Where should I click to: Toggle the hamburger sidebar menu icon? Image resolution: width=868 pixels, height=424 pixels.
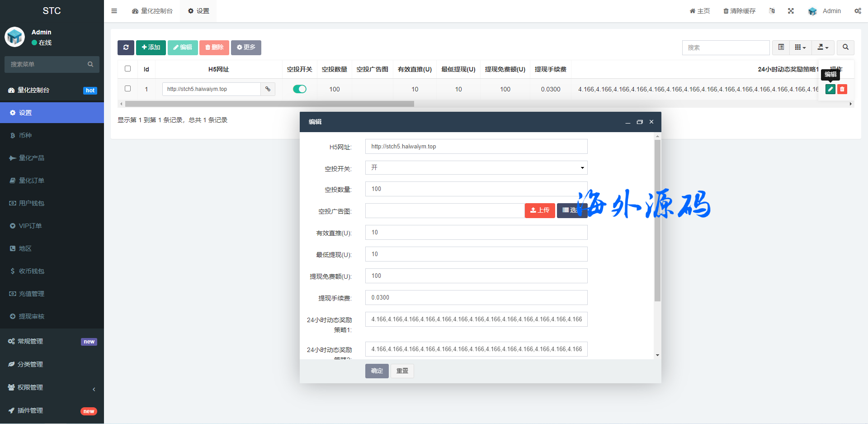(114, 11)
